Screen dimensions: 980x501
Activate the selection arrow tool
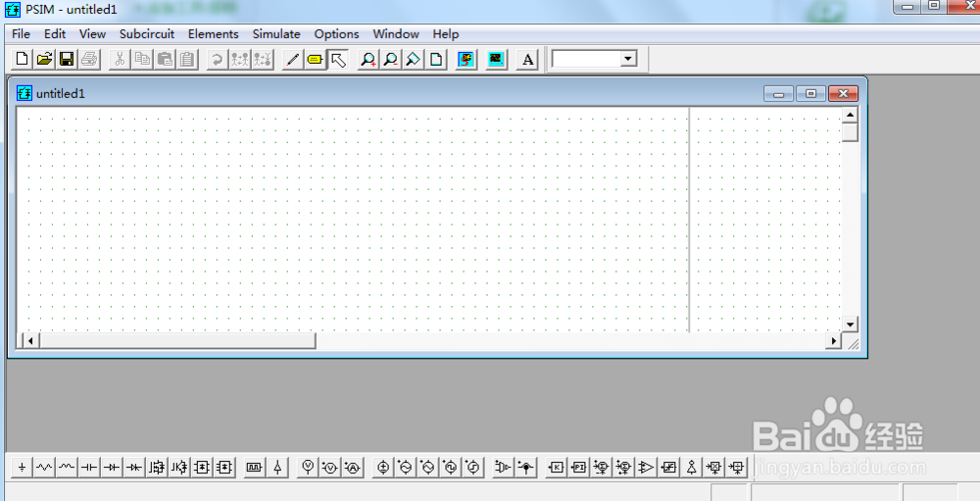pos(337,60)
